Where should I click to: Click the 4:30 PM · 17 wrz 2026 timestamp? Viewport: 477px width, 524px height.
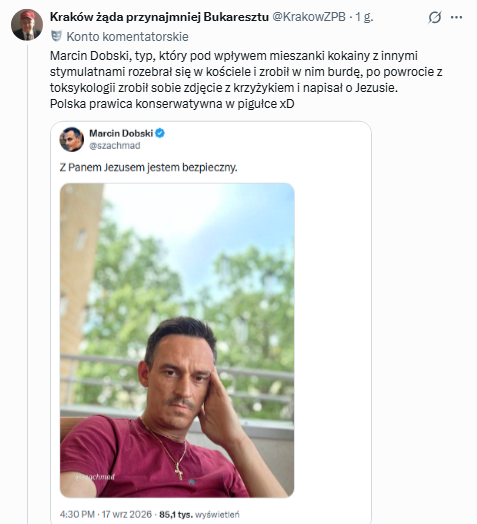point(106,514)
